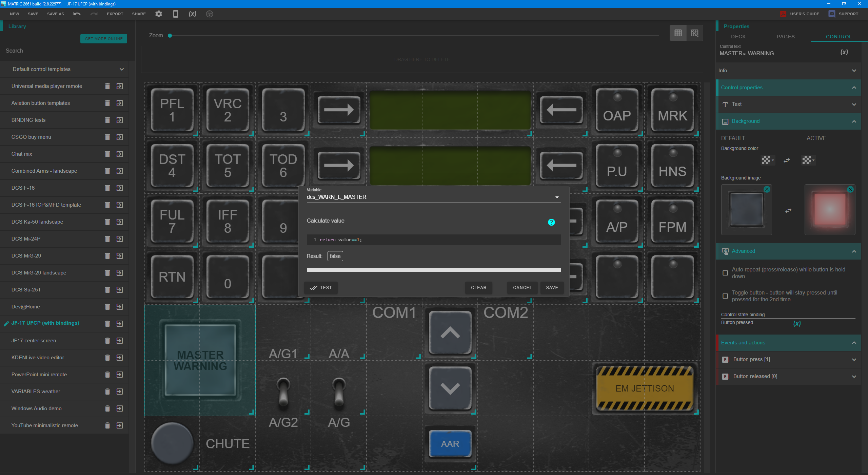Swap default and active background colors
The image size is (868, 475).
pos(787,160)
